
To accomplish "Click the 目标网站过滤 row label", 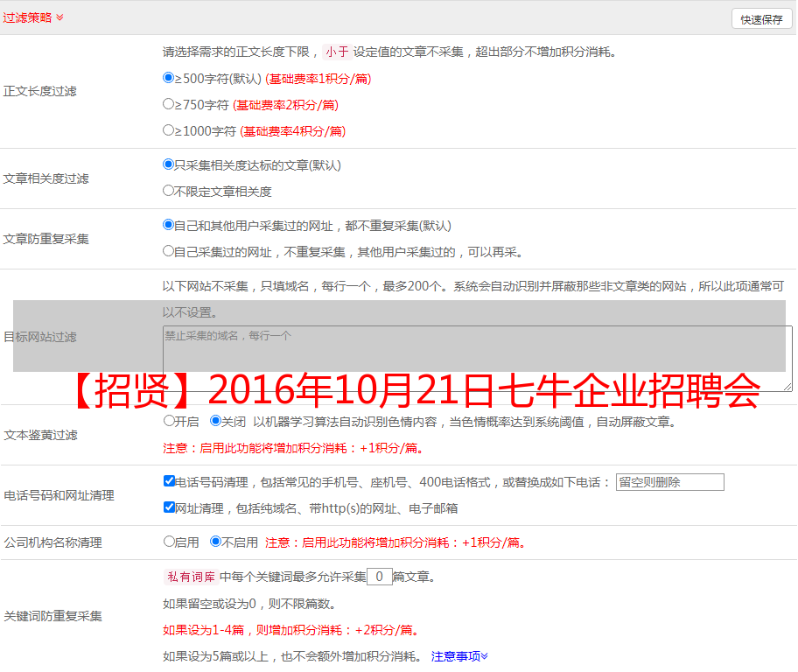I will pos(39,337).
